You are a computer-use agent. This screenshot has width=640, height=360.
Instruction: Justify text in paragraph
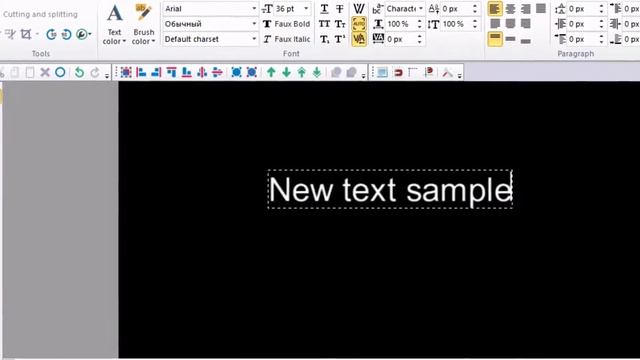541,9
